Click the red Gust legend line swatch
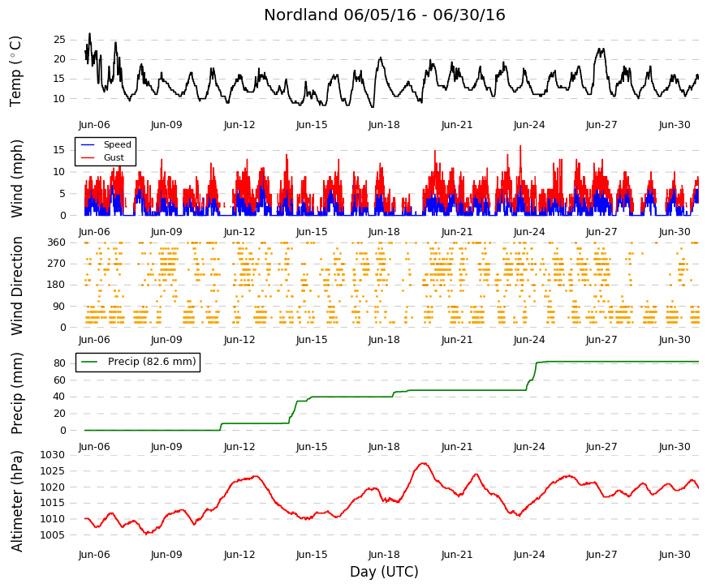The image size is (707, 588). (88, 157)
